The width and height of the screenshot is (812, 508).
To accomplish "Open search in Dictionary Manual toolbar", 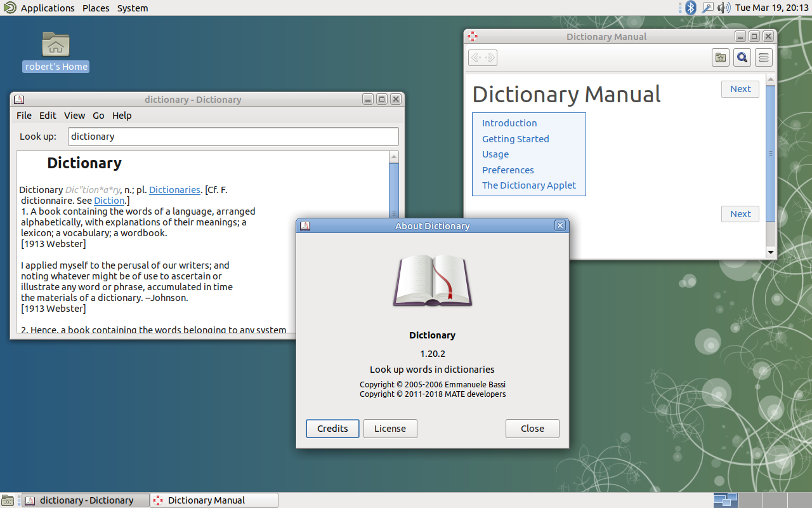I will pyautogui.click(x=742, y=58).
